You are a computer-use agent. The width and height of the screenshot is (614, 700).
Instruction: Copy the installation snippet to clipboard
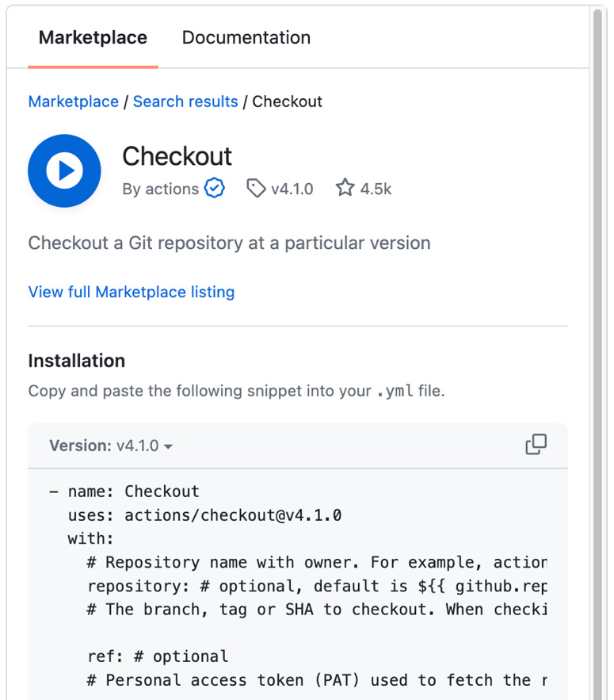tap(536, 444)
